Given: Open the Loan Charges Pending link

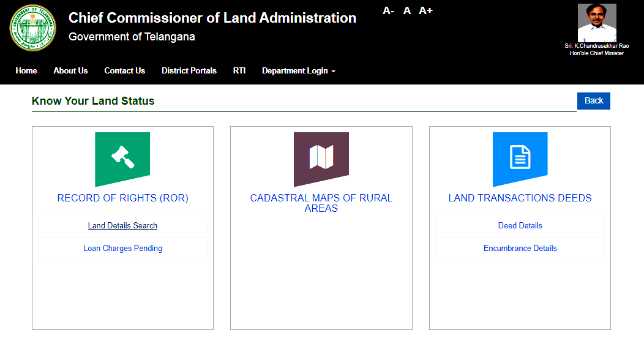Looking at the screenshot, I should (x=122, y=248).
